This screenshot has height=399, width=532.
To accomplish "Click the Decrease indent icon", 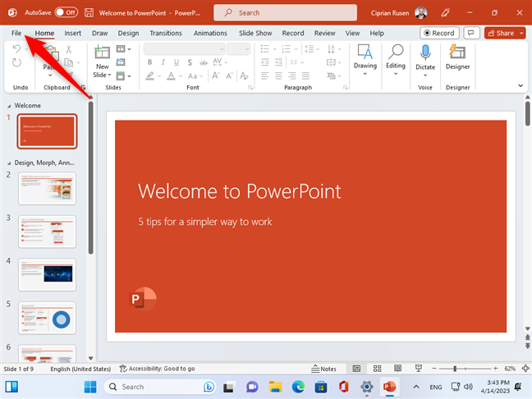I will pyautogui.click(x=265, y=62).
